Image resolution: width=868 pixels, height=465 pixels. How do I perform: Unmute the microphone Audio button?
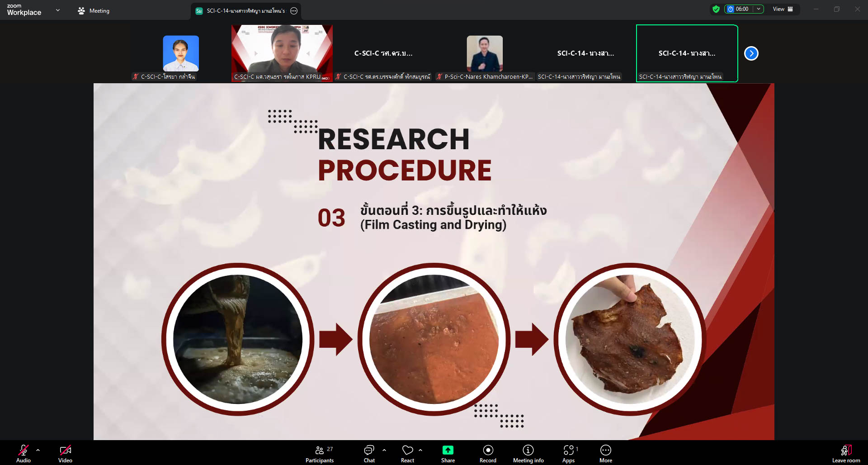[x=24, y=454]
